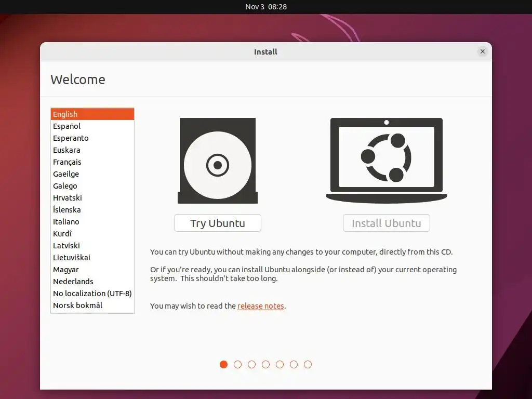This screenshot has width=532, height=399.
Task: Close the Install window
Action: pyautogui.click(x=483, y=51)
